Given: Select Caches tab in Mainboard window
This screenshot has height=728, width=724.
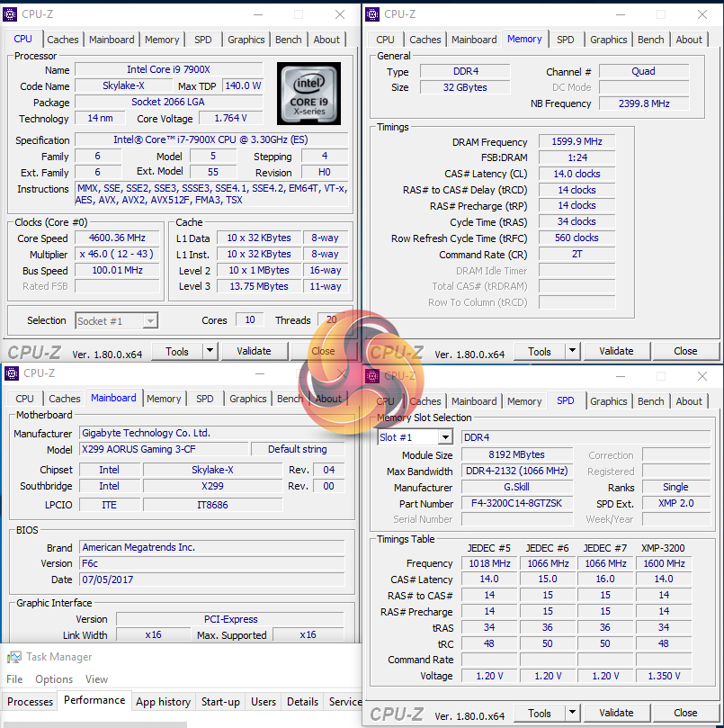Looking at the screenshot, I should pyautogui.click(x=65, y=399).
